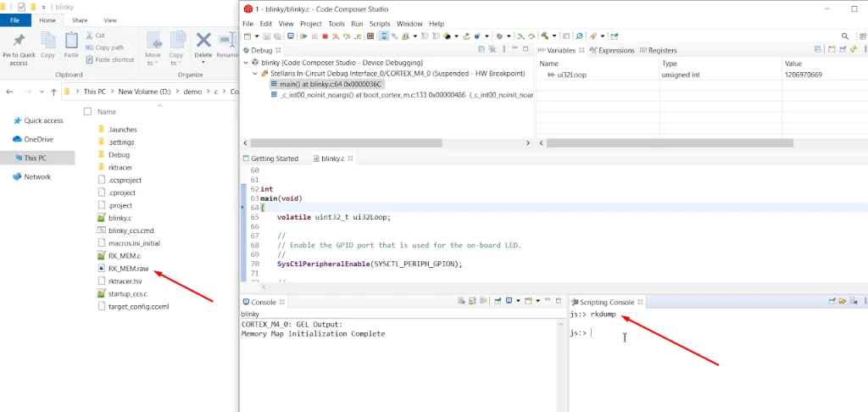The image size is (868, 412).
Task: Click the Load program toolbar icon
Action: tap(406, 36)
